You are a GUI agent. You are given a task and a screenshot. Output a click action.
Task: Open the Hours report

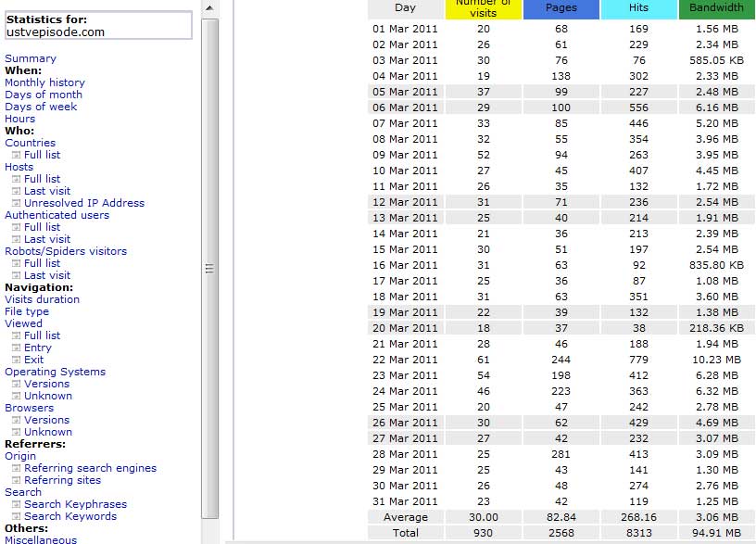pos(19,119)
